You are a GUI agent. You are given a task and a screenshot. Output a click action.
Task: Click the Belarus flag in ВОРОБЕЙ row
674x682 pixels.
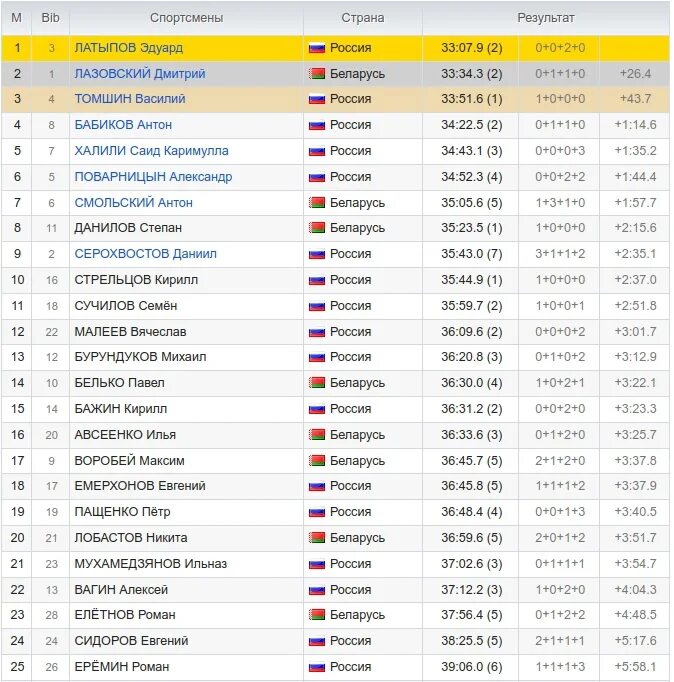pos(317,461)
